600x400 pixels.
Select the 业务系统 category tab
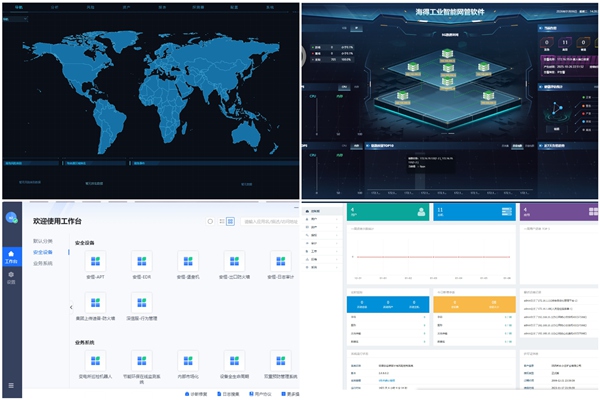[44, 263]
